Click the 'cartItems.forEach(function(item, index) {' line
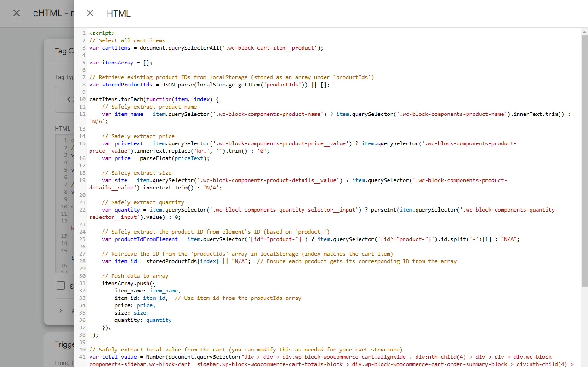This screenshot has height=367, width=588. pyautogui.click(x=154, y=99)
